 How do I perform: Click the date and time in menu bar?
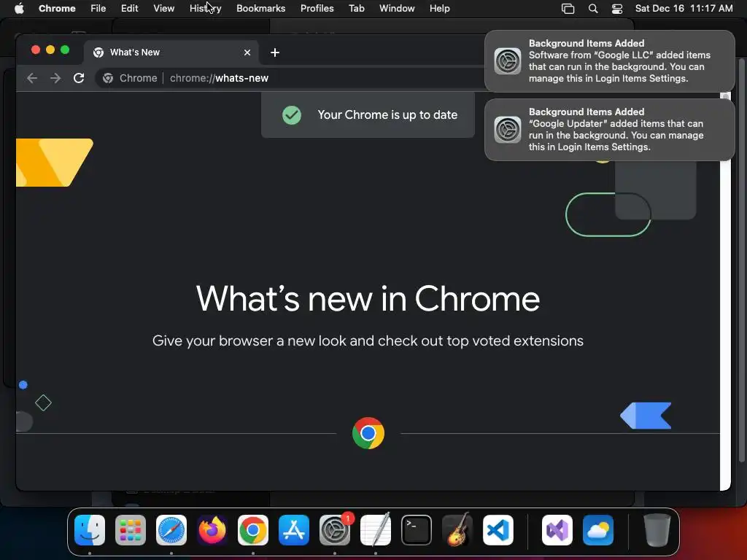click(684, 9)
